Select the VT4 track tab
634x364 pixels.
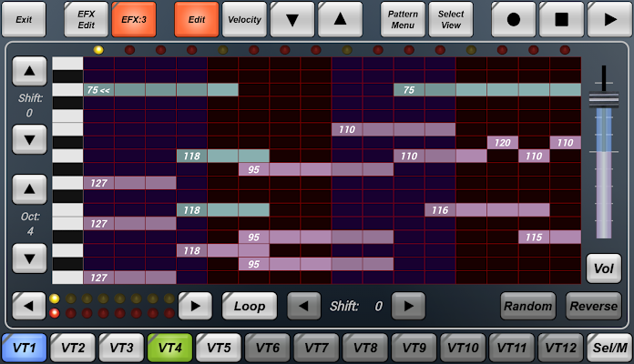[169, 348]
